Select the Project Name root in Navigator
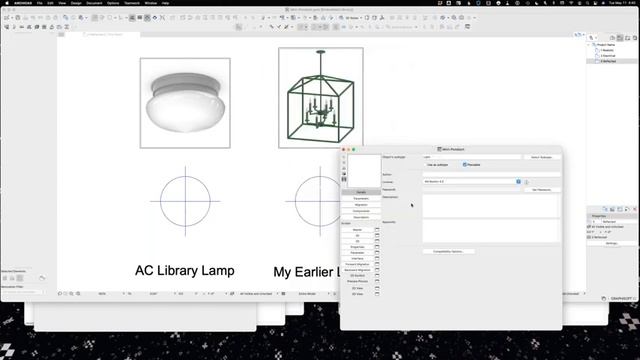Image resolution: width=640 pixels, height=360 pixels. point(606,44)
